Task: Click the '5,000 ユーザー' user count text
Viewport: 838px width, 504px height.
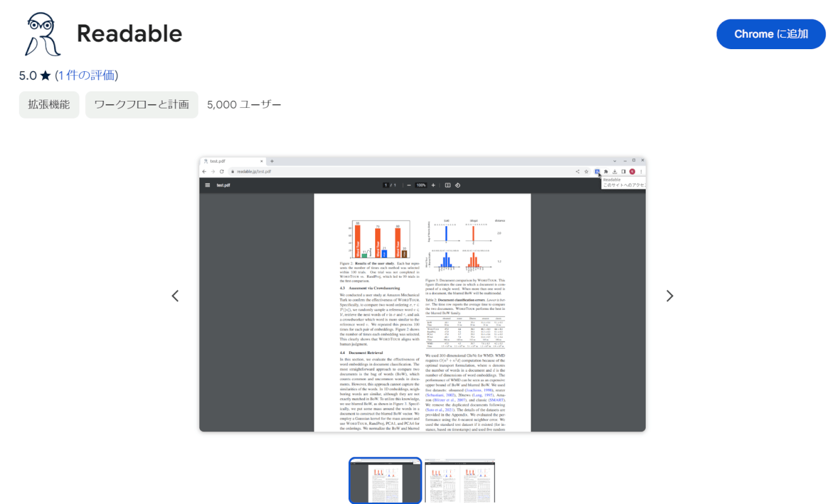Action: [244, 105]
